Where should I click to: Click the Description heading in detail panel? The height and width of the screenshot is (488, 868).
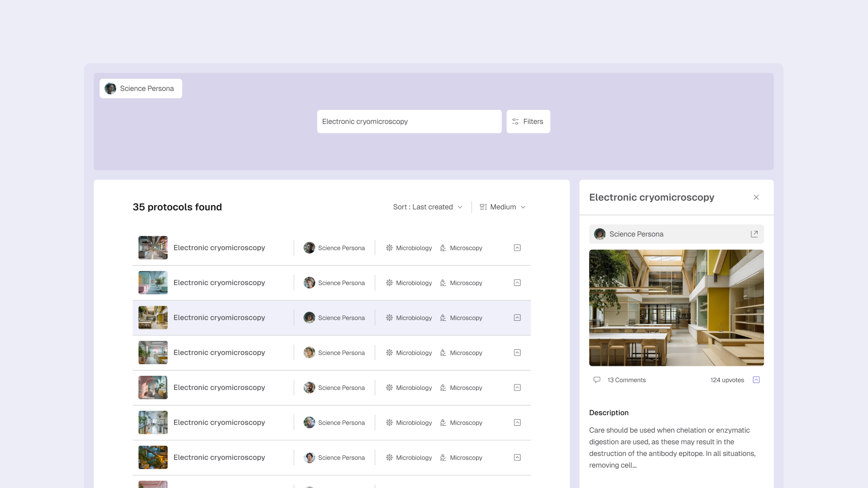coord(609,413)
